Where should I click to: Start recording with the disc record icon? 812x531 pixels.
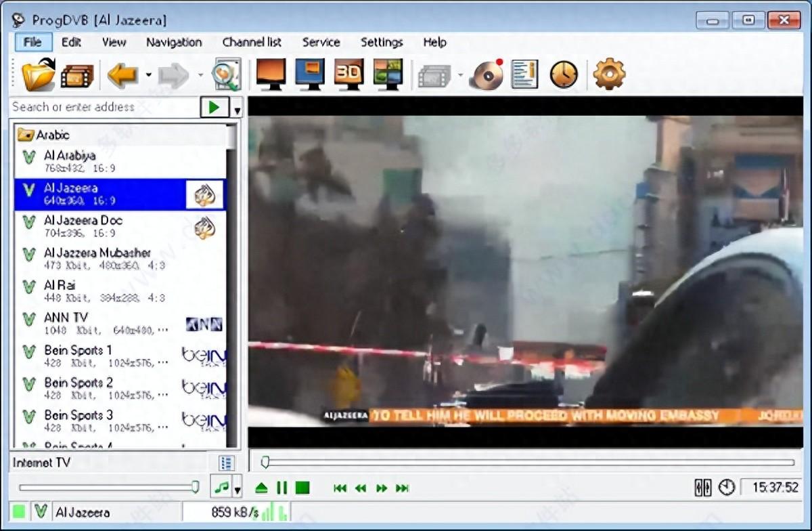click(x=487, y=75)
